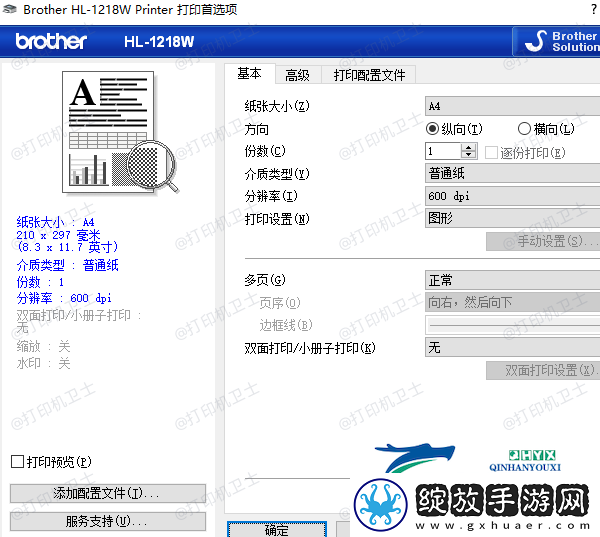Open the 分辨率 600 dpi dropdown

pos(512,196)
